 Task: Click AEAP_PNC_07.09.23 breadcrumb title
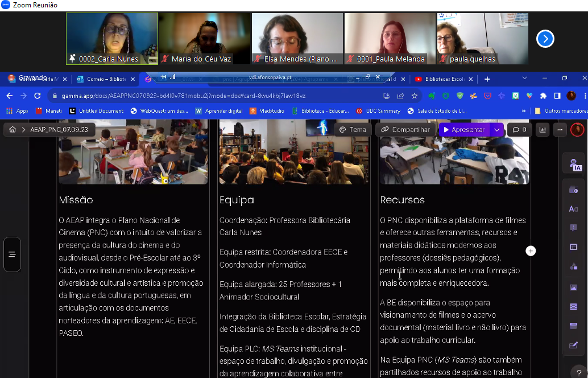(59, 129)
